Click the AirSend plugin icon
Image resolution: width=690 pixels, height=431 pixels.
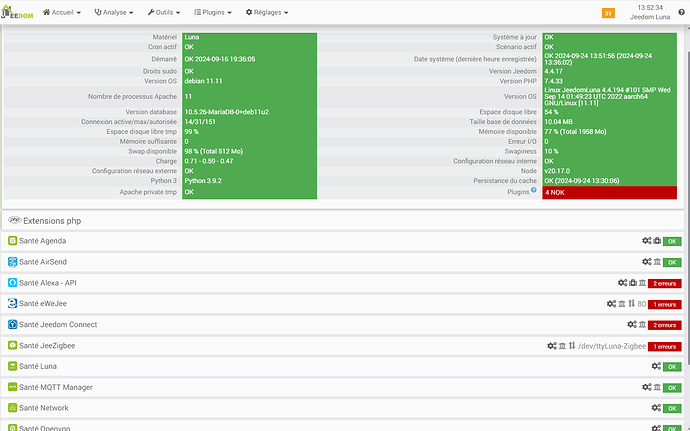tap(13, 262)
